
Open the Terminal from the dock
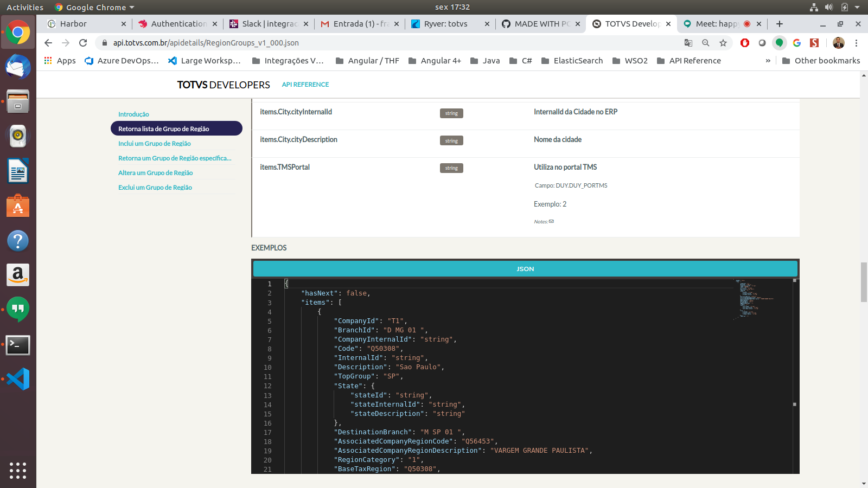18,345
